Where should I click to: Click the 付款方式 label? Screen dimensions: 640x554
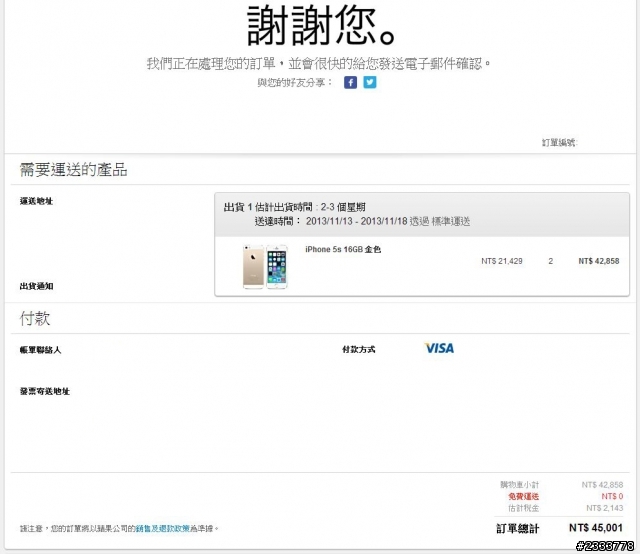(x=358, y=349)
